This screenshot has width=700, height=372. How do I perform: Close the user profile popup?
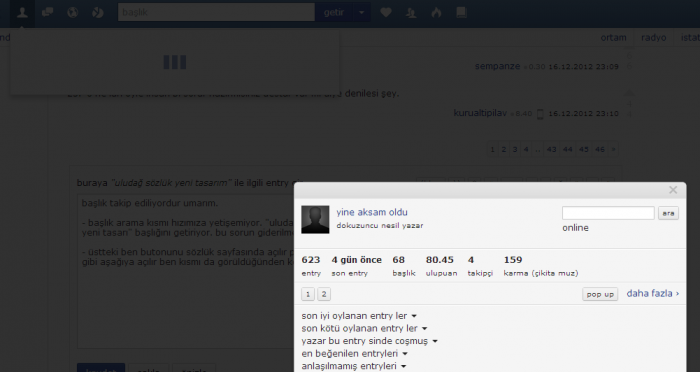[673, 190]
